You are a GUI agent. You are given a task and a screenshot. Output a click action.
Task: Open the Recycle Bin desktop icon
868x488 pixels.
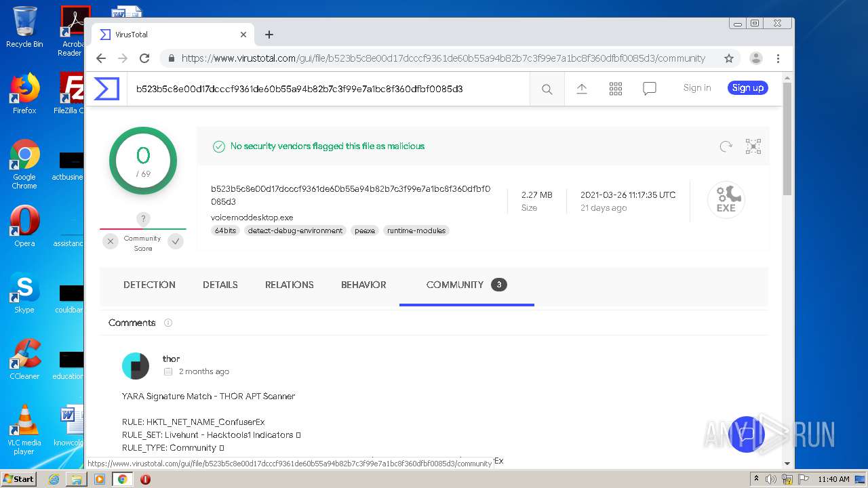24,27
